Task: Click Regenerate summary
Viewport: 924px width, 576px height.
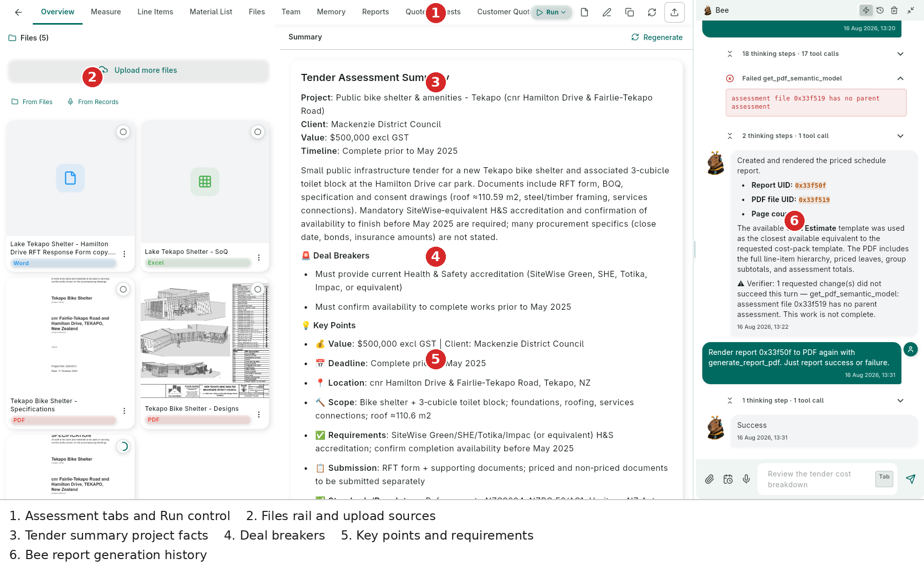Action: pos(657,37)
